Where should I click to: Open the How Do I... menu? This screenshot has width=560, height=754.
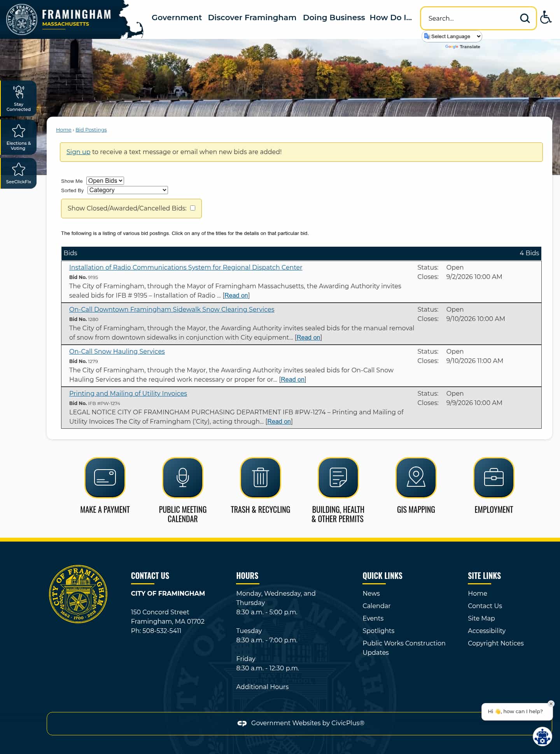point(390,18)
